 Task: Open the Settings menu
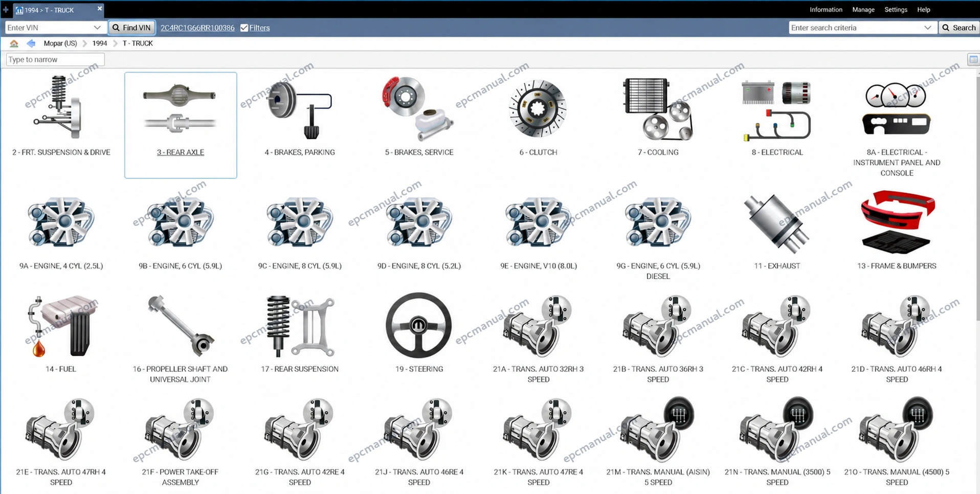pyautogui.click(x=896, y=10)
